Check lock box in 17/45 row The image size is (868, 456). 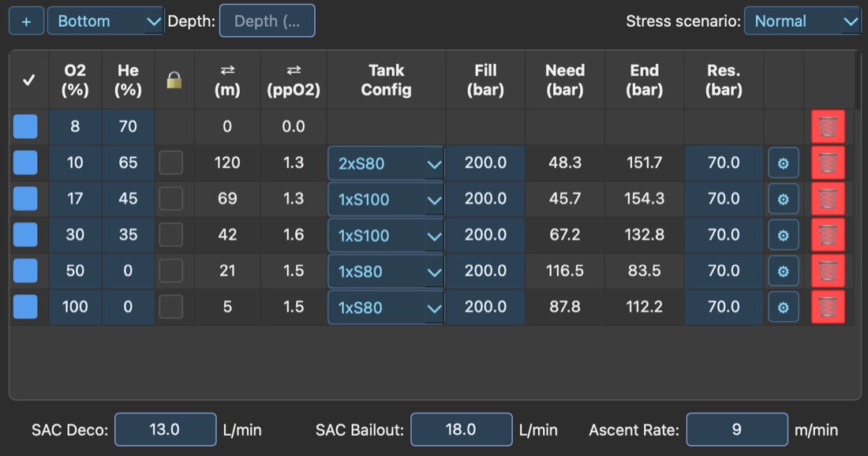(171, 199)
